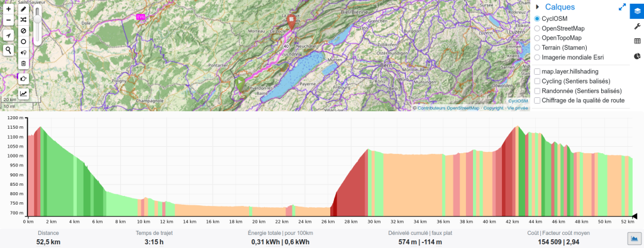Enable Chiffrage de la qualité de route
The width and height of the screenshot is (644, 248).
pos(537,100)
